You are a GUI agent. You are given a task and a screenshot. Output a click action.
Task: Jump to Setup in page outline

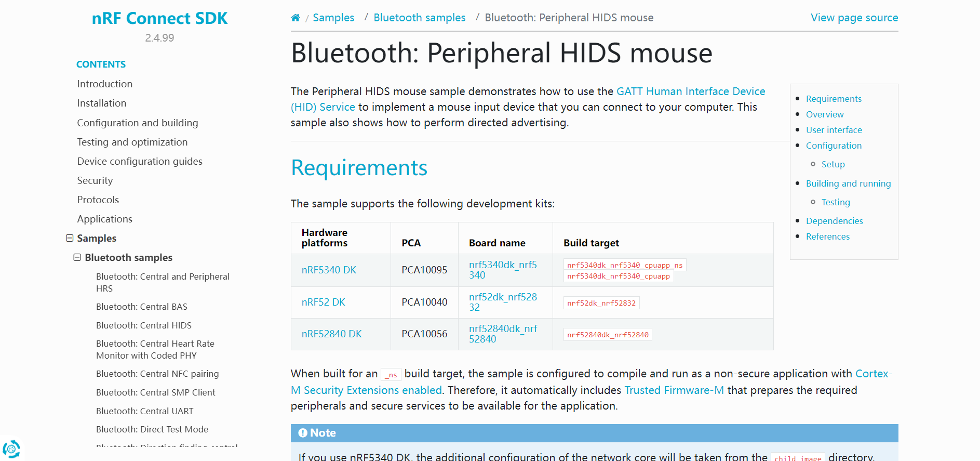833,164
